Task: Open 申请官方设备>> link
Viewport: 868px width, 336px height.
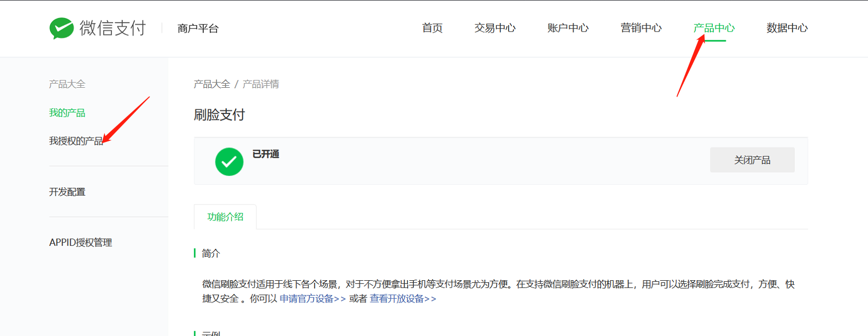Action: [313, 299]
